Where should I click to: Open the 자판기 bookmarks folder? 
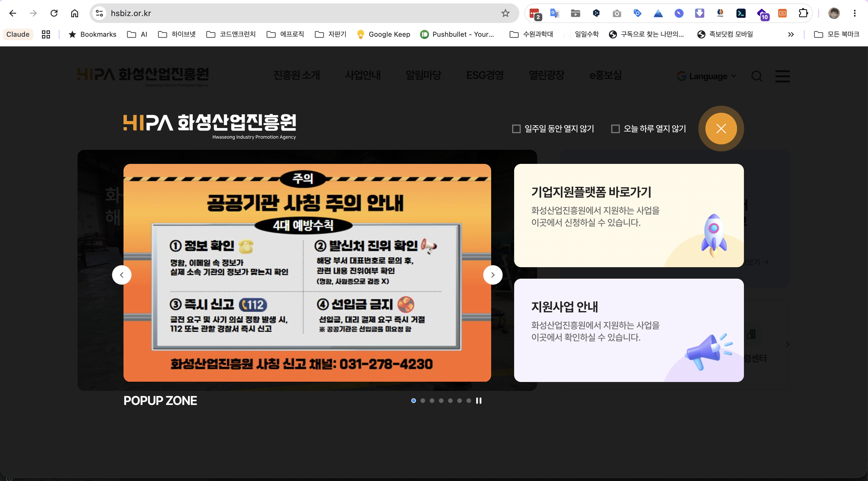point(331,34)
